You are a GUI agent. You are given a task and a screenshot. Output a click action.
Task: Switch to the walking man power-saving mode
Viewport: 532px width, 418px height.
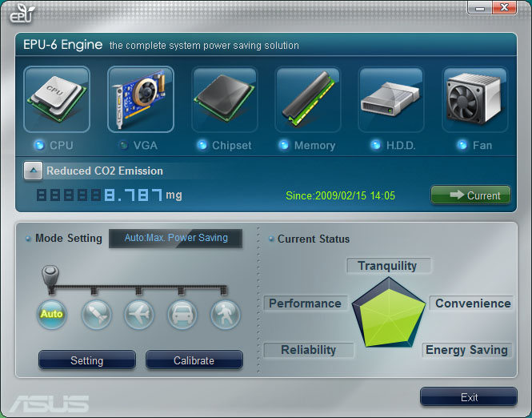click(225, 314)
